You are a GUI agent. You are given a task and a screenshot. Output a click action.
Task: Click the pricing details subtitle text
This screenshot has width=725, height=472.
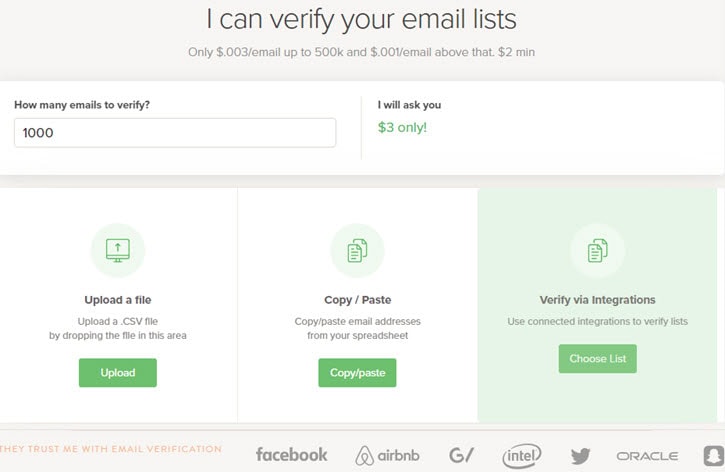click(362, 52)
